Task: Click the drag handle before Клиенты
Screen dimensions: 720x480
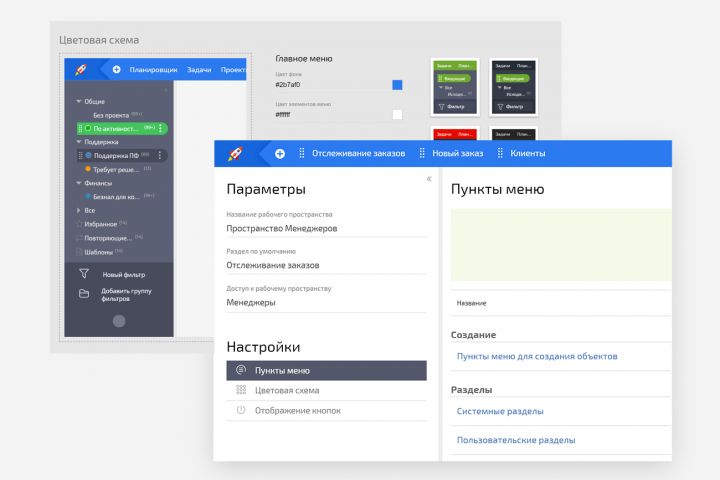Action: point(500,153)
